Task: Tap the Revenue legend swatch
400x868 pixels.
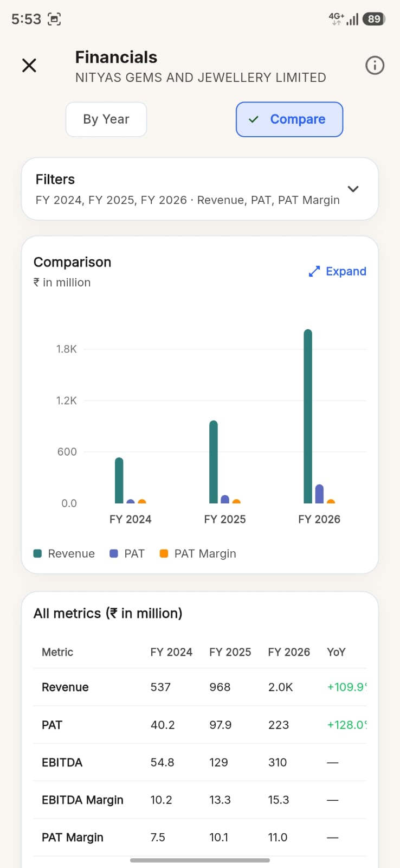Action: point(38,553)
